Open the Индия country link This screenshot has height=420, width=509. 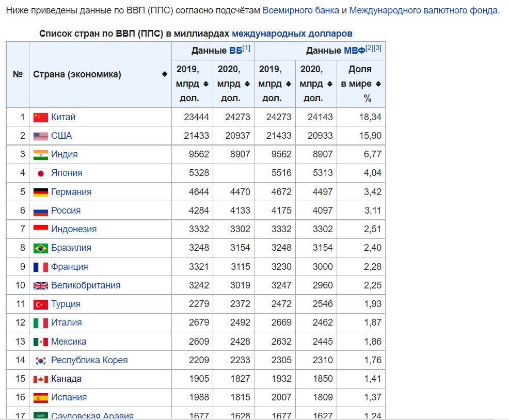[65, 154]
